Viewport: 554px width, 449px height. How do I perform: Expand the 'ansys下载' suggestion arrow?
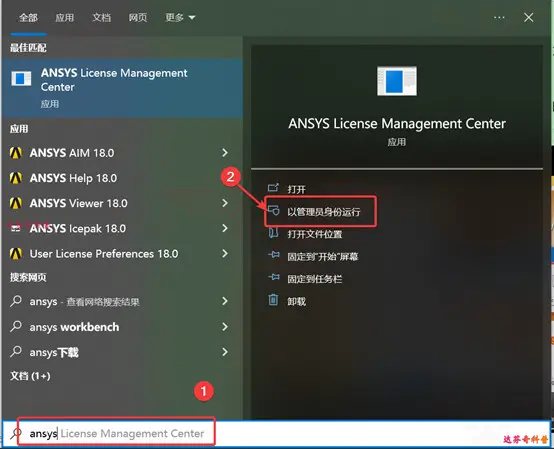click(x=225, y=351)
